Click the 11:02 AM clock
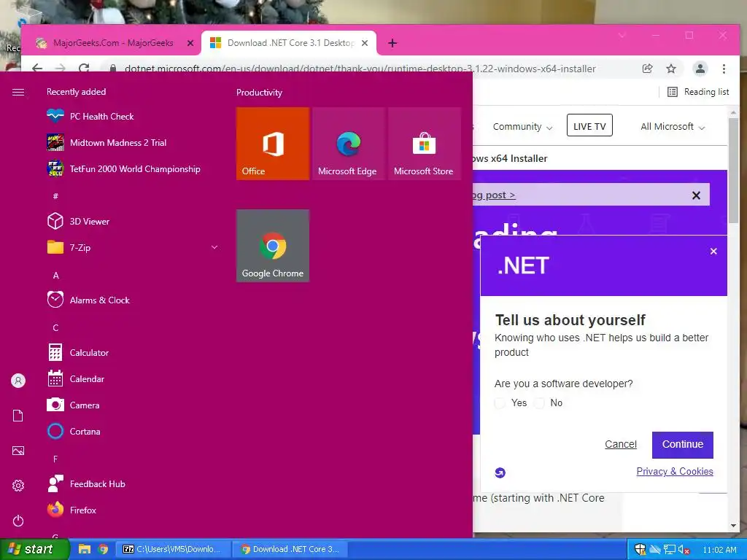 coord(719,550)
